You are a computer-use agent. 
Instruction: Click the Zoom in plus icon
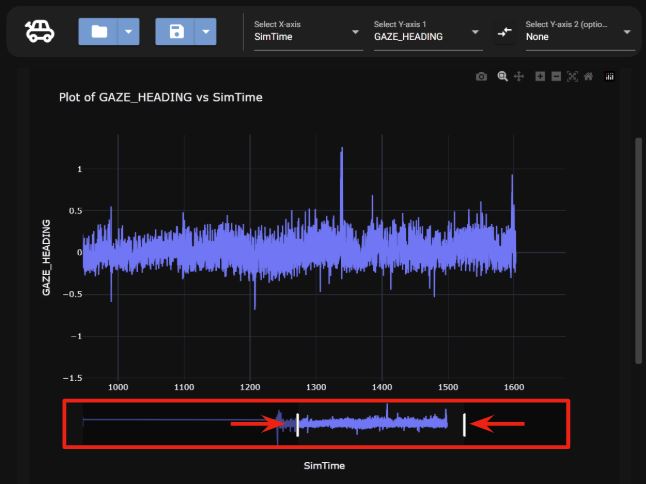click(540, 76)
